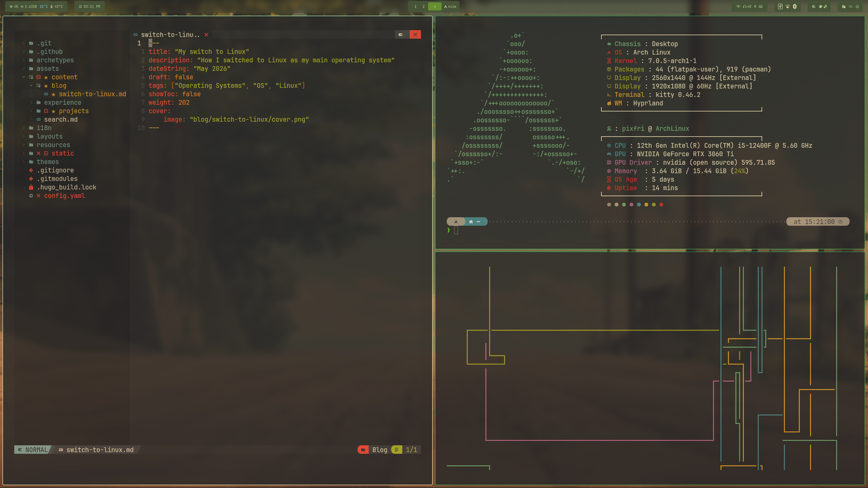Switch to workspace 1
Screen dimensions: 868x488
(415, 6)
